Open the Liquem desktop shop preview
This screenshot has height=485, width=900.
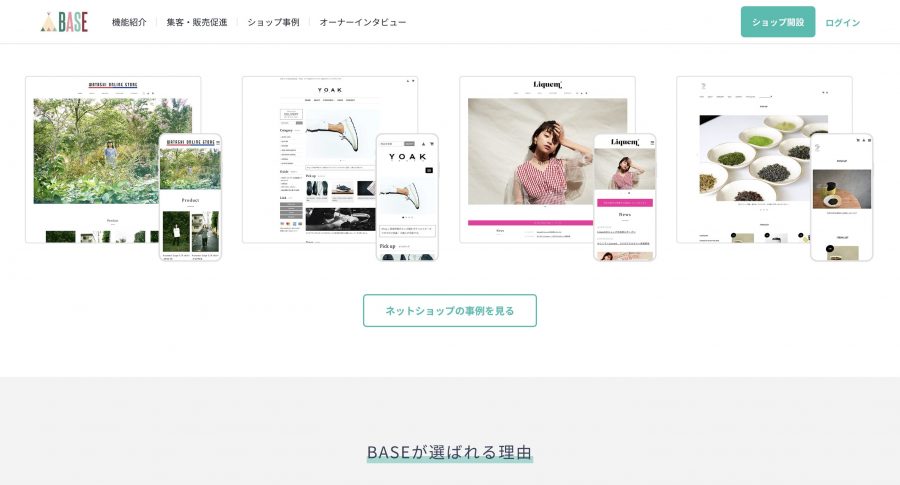[x=527, y=150]
